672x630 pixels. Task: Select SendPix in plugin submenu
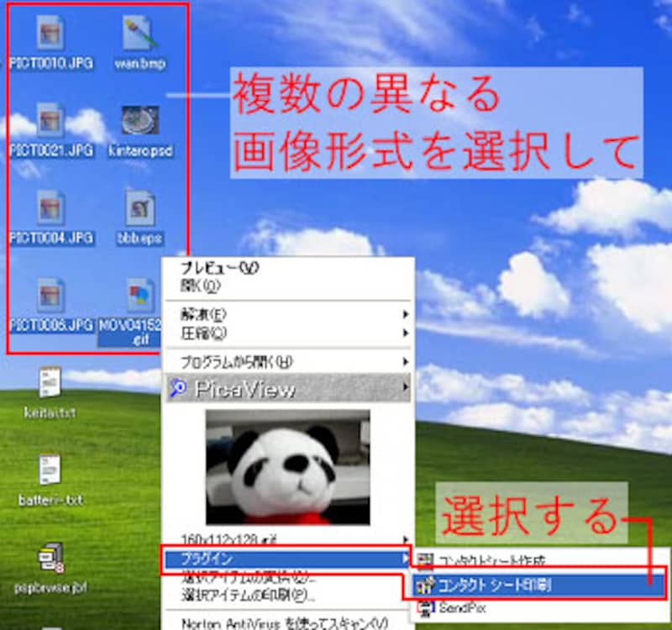540,608
